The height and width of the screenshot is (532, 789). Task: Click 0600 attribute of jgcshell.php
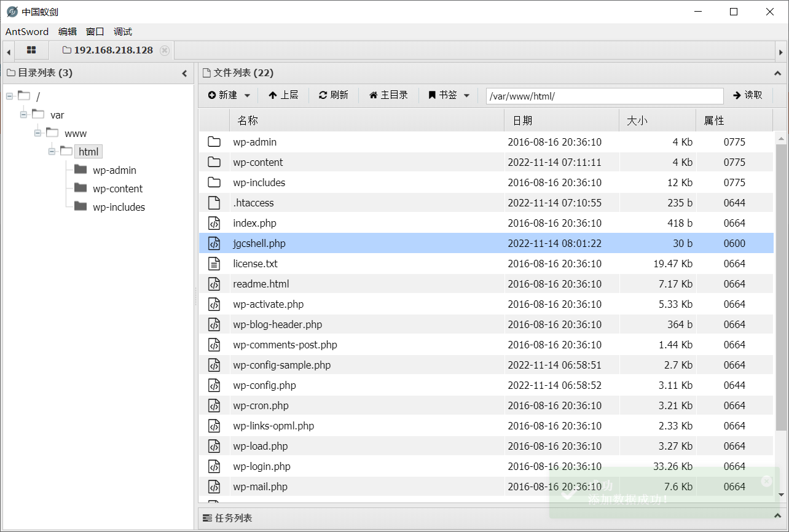[734, 243]
